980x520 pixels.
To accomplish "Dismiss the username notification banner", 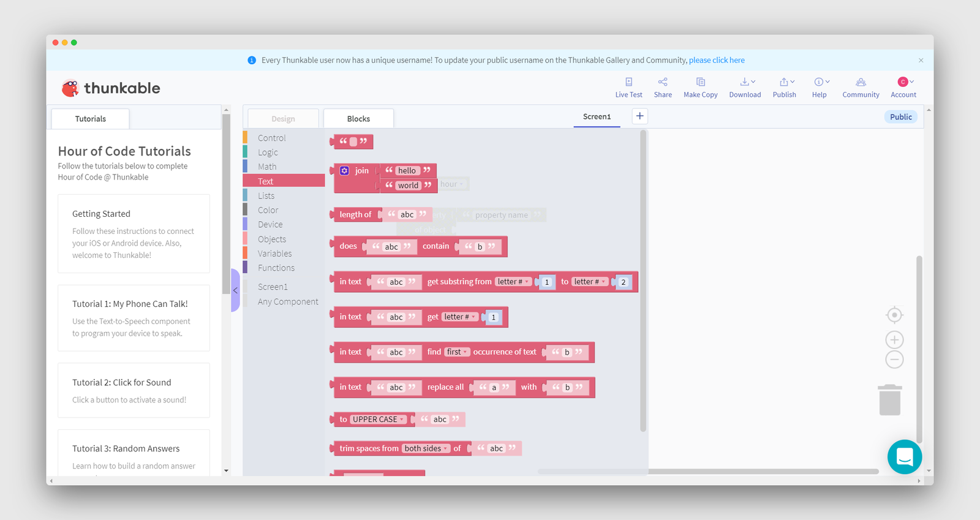I will coord(921,60).
